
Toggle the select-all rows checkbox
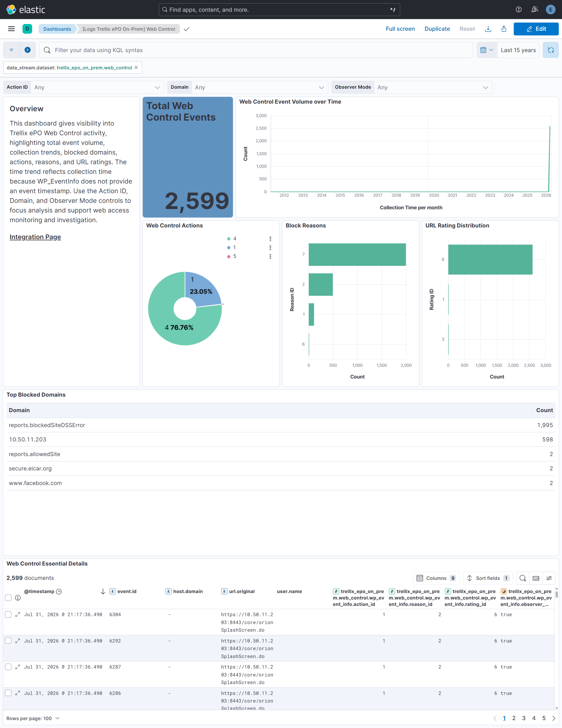[8, 598]
